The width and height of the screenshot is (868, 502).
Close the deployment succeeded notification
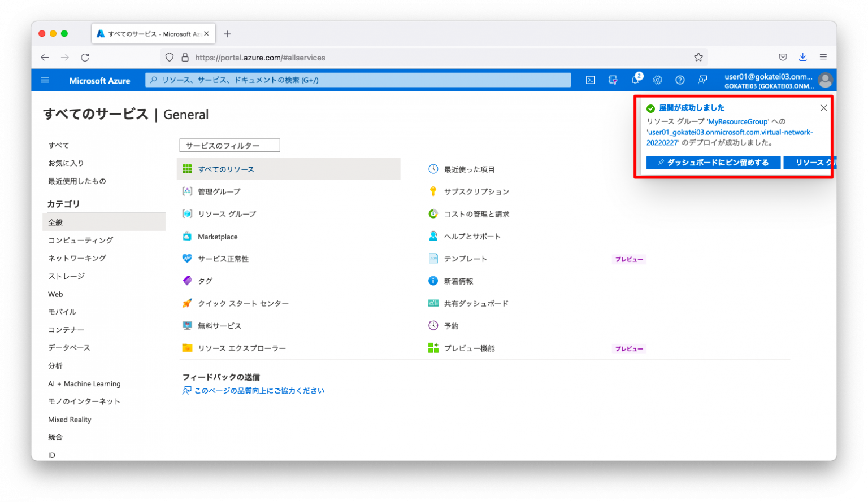pyautogui.click(x=823, y=108)
